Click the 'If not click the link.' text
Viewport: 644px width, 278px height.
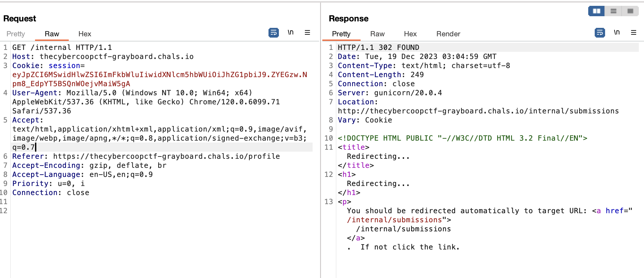click(x=410, y=247)
